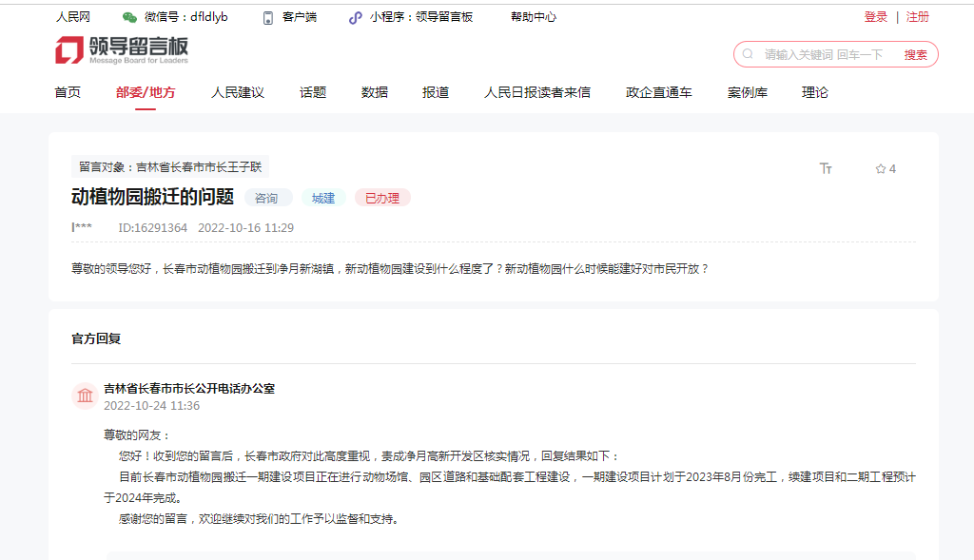The width and height of the screenshot is (974, 560).
Task: Type in the keyword search field
Action: (x=824, y=54)
